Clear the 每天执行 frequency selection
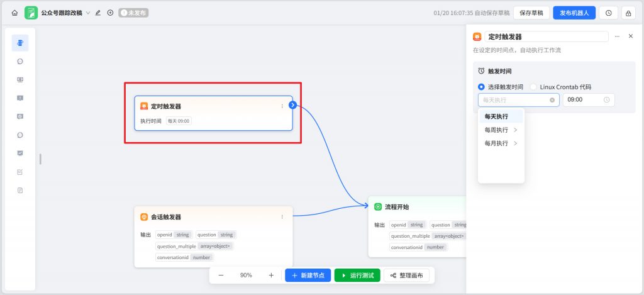This screenshot has width=644, height=295. click(x=552, y=100)
